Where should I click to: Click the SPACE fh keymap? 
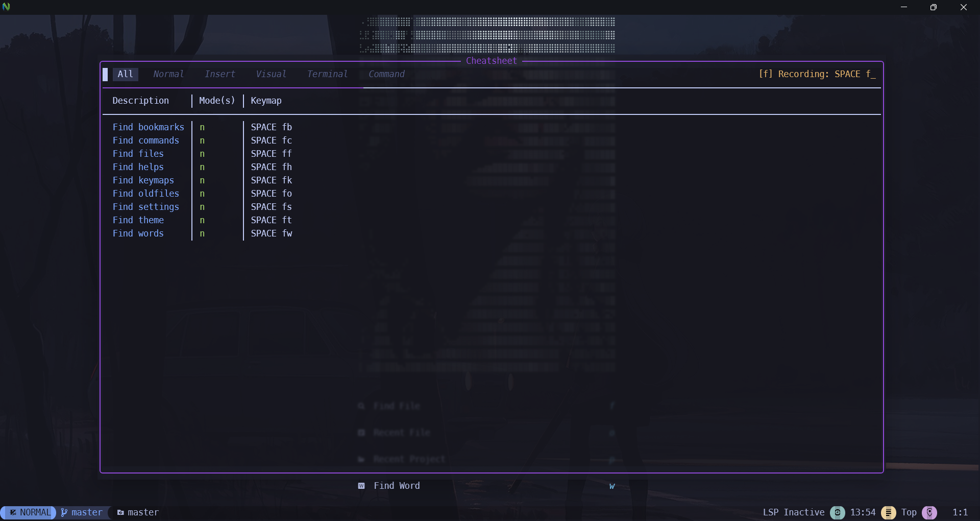[x=272, y=167]
